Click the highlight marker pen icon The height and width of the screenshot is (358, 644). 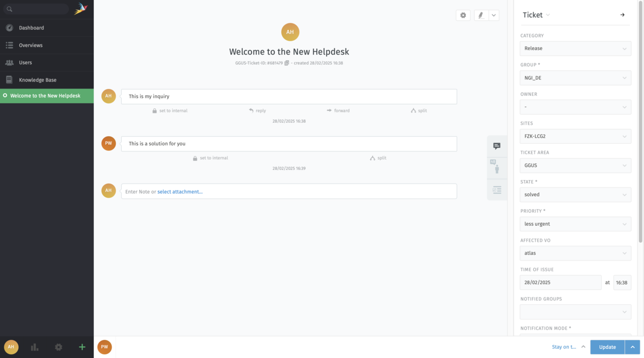click(x=481, y=16)
